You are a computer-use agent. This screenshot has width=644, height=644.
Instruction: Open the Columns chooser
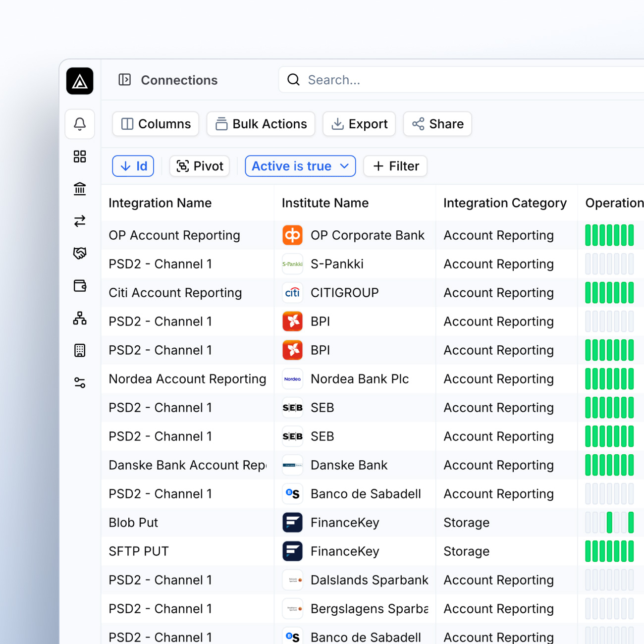click(156, 124)
